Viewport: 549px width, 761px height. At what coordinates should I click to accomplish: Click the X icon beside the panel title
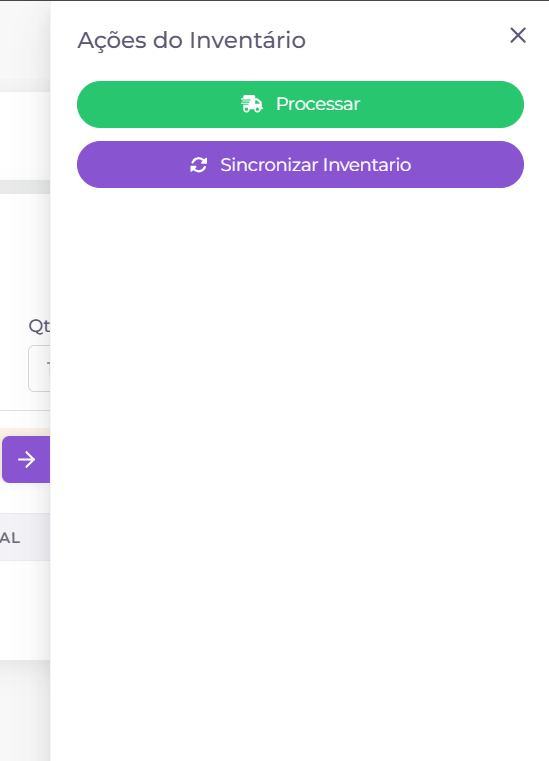[x=518, y=35]
